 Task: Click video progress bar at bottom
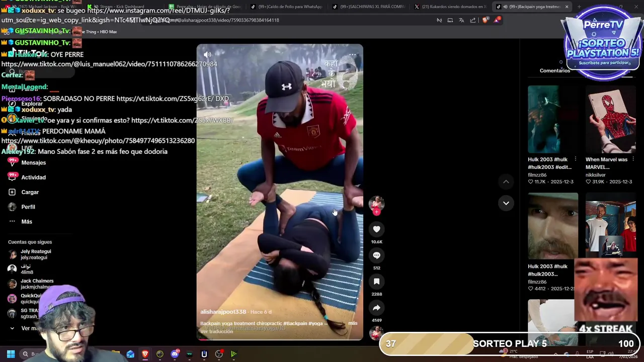point(280,339)
